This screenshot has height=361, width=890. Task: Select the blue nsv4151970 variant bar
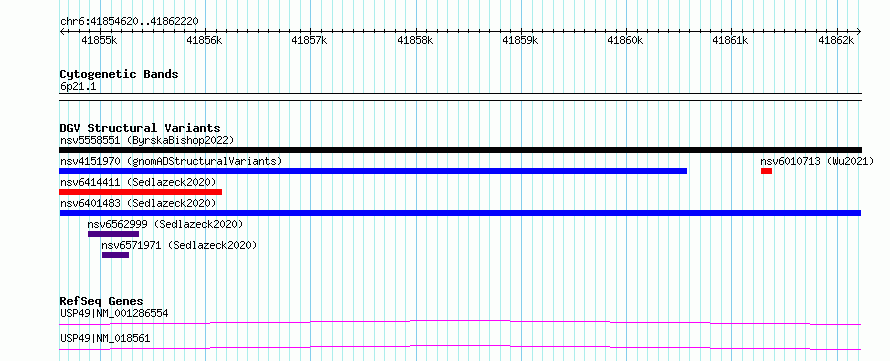(373, 171)
